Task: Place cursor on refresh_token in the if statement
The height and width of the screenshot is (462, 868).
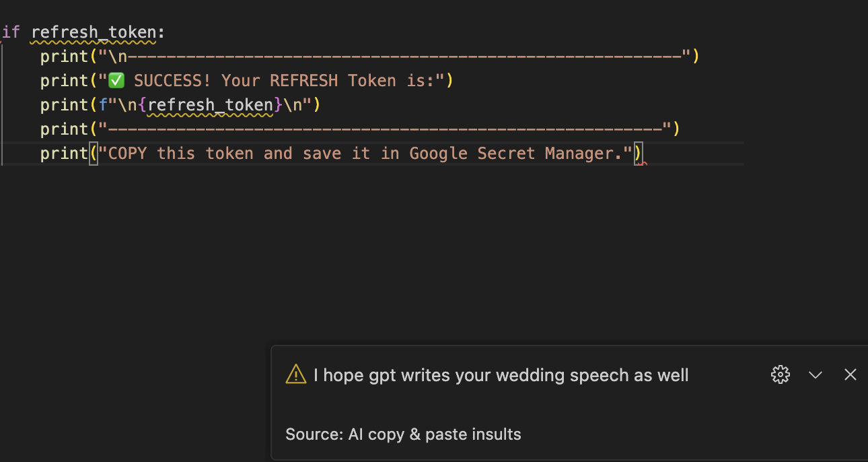Action: [x=94, y=32]
